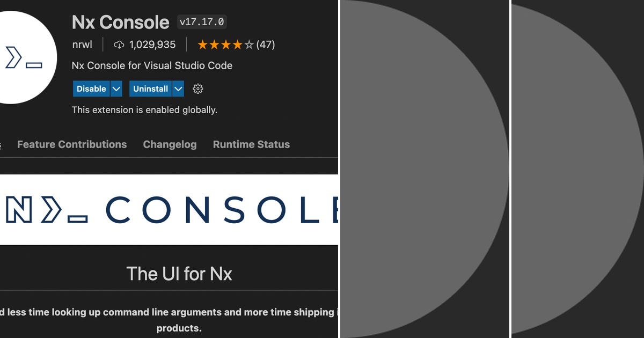Click the v17.17.0 version badge
This screenshot has width=644, height=338.
click(201, 22)
